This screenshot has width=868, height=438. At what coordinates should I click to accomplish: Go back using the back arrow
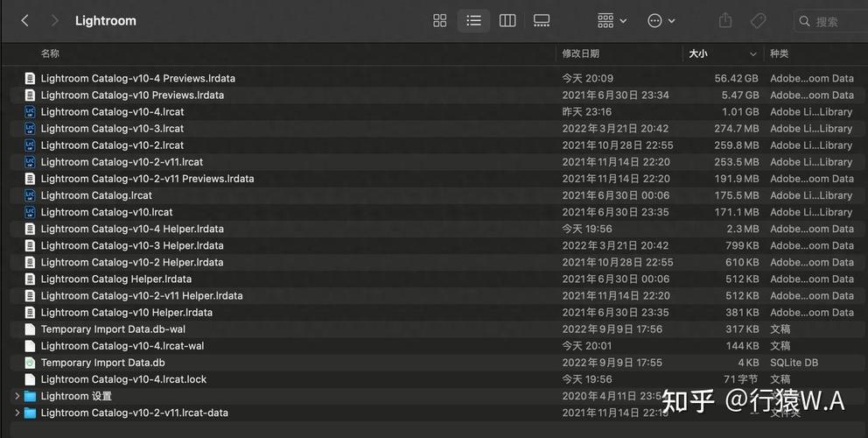coord(24,20)
